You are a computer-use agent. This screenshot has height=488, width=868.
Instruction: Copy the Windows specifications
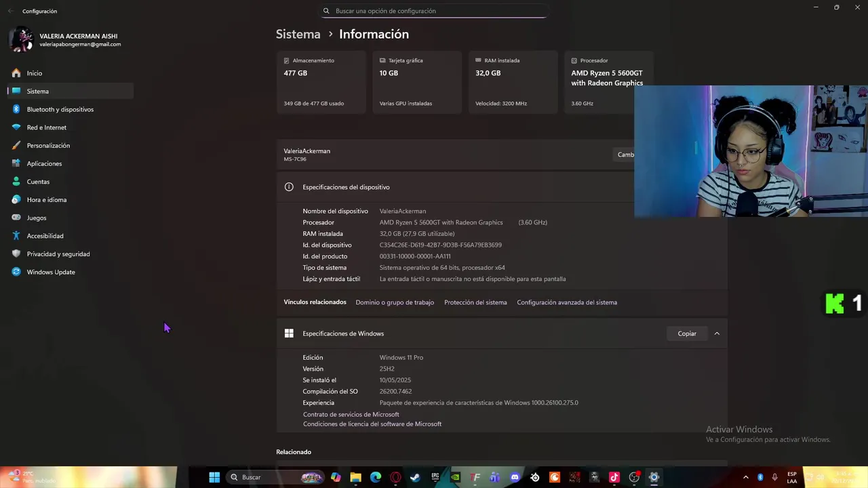[687, 333]
